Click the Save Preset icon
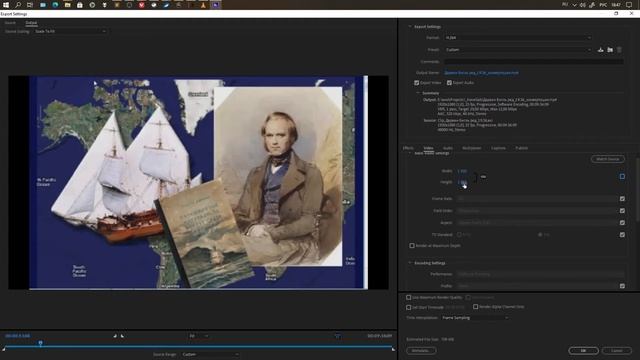 (x=600, y=50)
